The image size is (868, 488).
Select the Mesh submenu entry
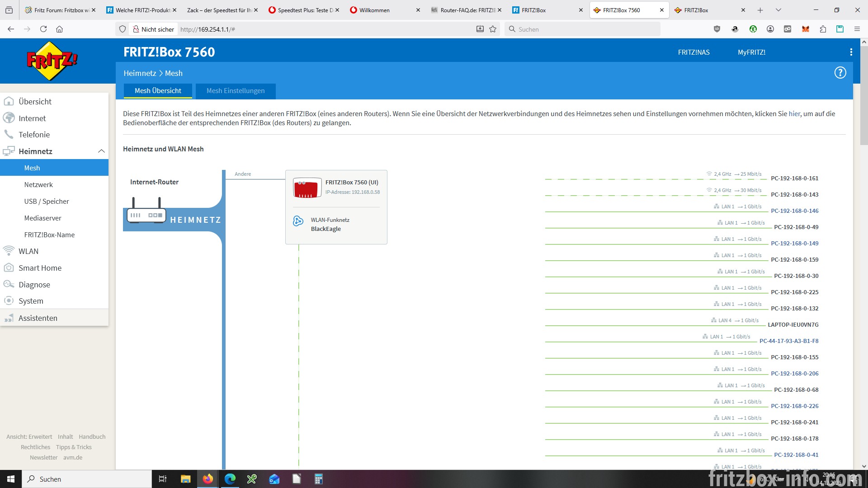tap(54, 168)
